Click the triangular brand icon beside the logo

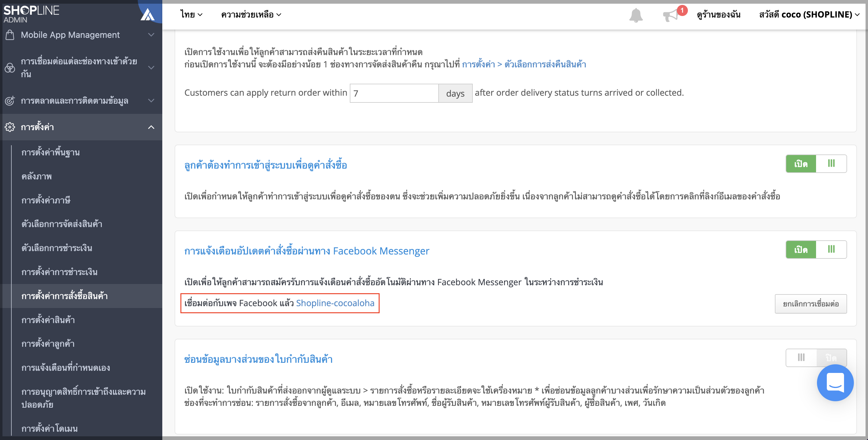(148, 14)
